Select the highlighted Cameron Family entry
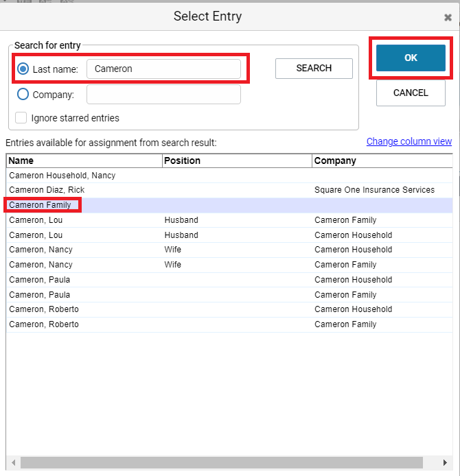 click(x=229, y=205)
